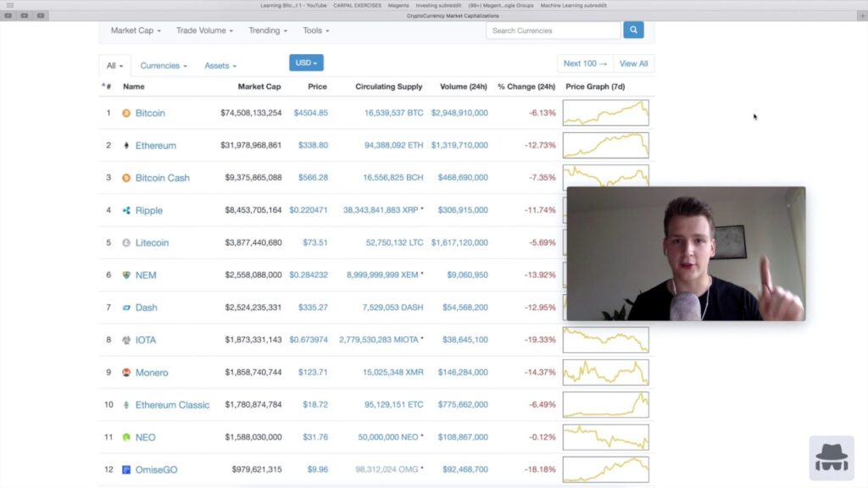Click the IOTA logo icon
868x488 pixels.
coord(126,340)
